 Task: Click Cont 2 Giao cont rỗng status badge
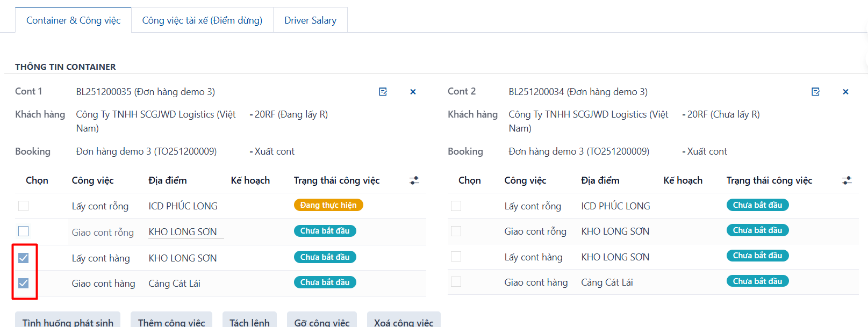pyautogui.click(x=757, y=230)
